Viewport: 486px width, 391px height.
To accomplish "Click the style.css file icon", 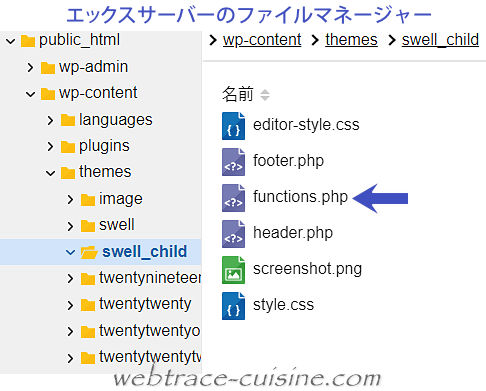I will coord(233,306).
